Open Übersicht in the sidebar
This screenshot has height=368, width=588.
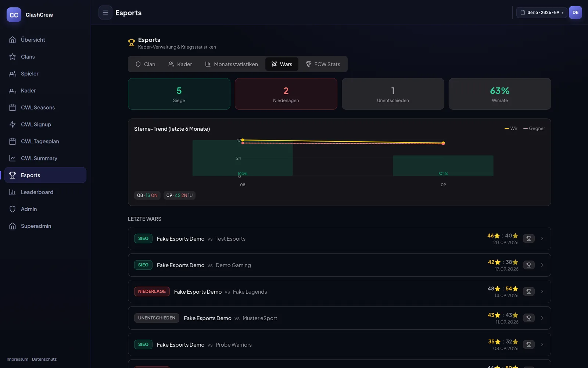click(x=45, y=40)
